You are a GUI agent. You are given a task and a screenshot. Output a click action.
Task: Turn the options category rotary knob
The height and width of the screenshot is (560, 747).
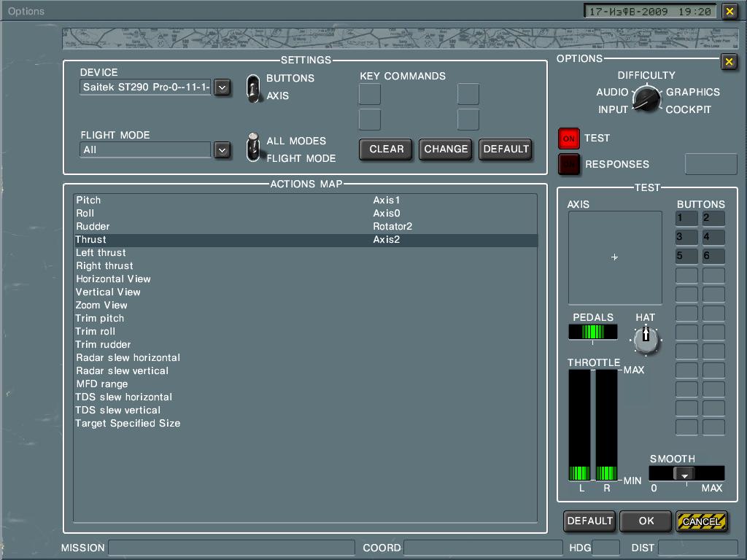point(646,98)
